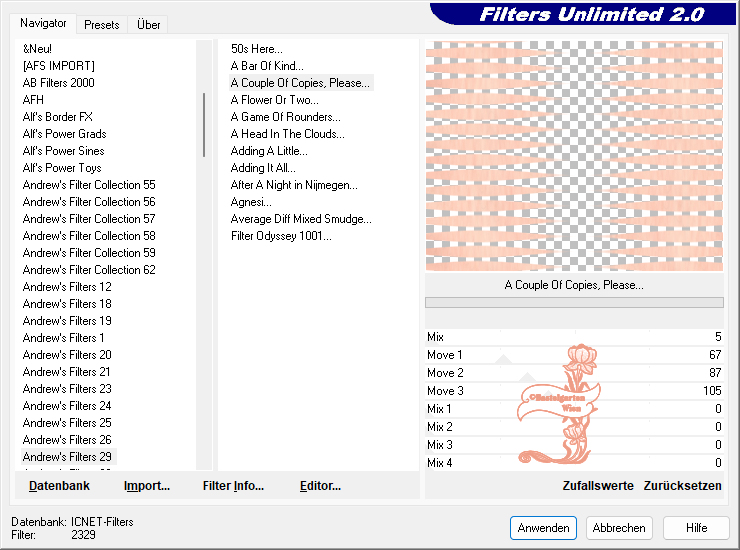Choose the 50s Here... filter

pos(257,49)
